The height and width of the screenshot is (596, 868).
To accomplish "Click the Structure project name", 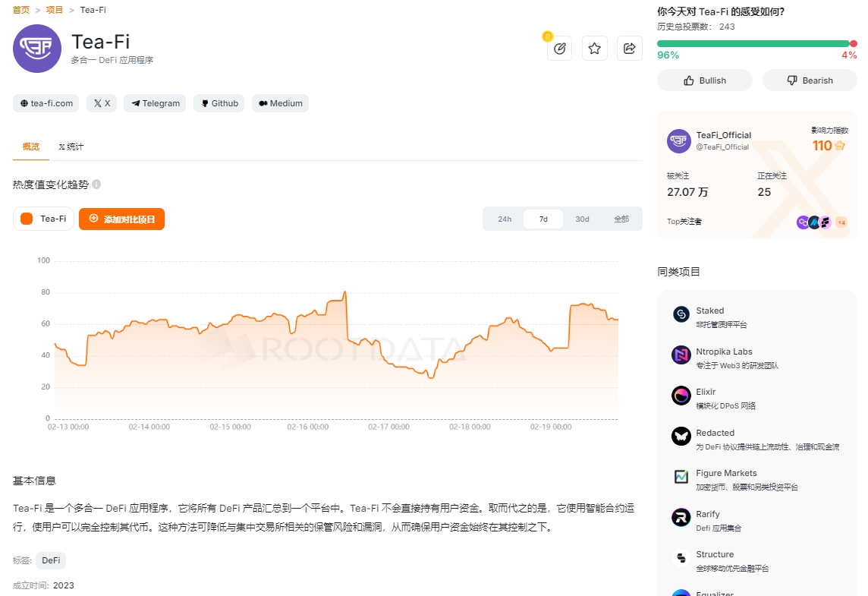I will (715, 554).
